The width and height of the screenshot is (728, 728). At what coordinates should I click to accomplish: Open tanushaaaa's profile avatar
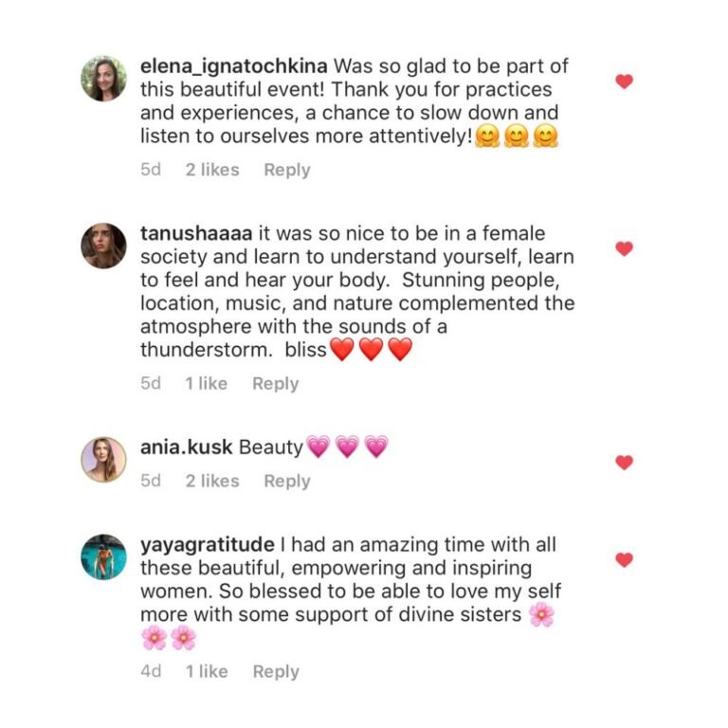coord(103,246)
